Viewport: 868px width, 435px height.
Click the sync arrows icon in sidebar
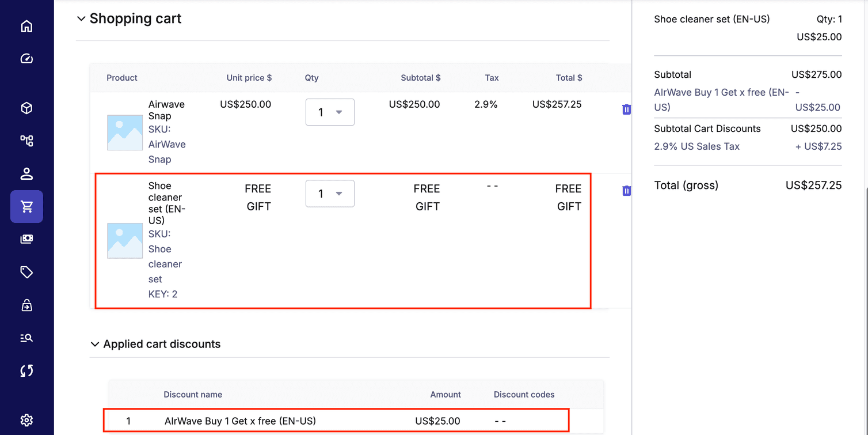26,370
